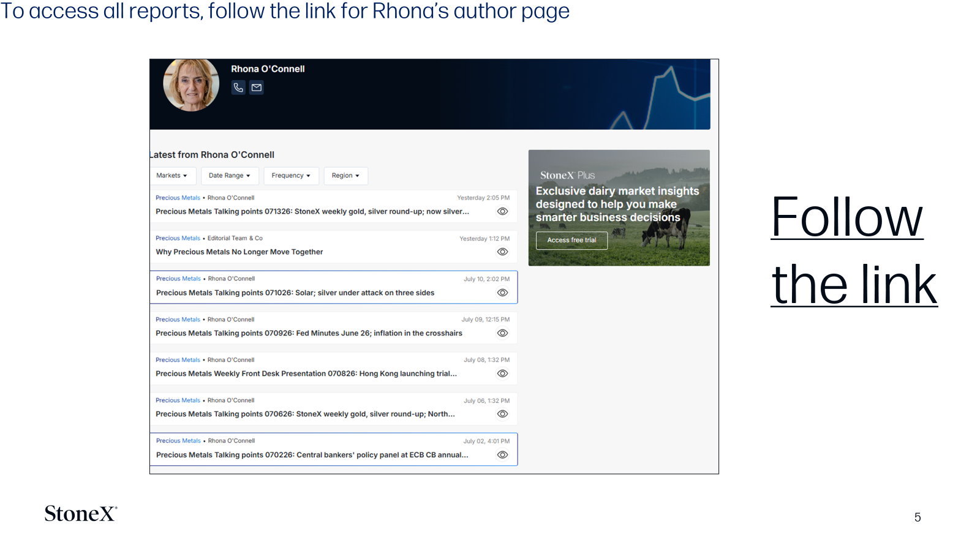
Task: Follow the link to Rhona's author page
Action: tap(854, 251)
